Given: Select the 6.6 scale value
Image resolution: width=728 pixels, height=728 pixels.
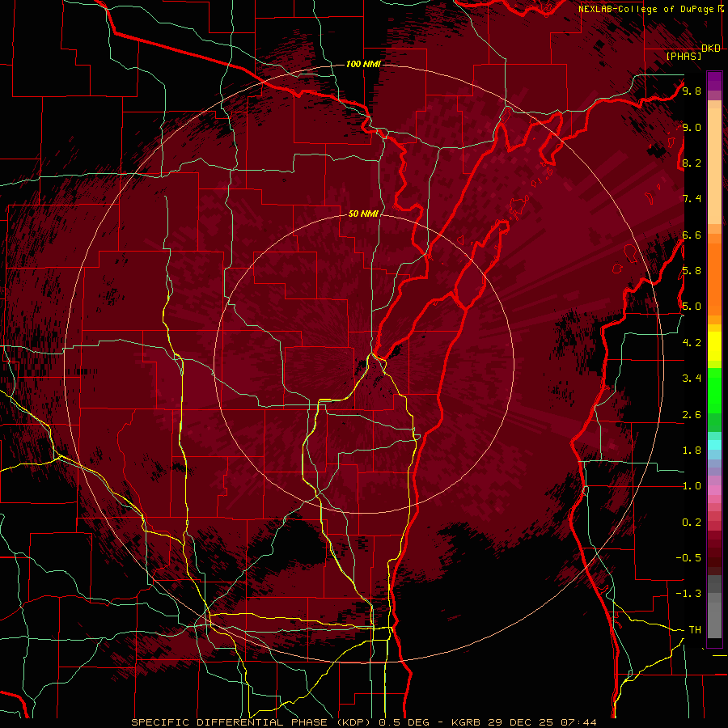Looking at the screenshot, I should coord(692,235).
